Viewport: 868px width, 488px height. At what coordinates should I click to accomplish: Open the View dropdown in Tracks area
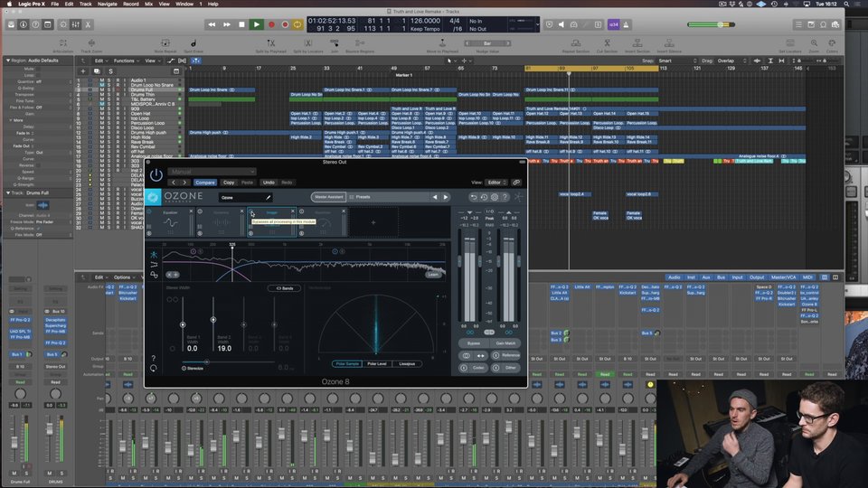click(152, 61)
